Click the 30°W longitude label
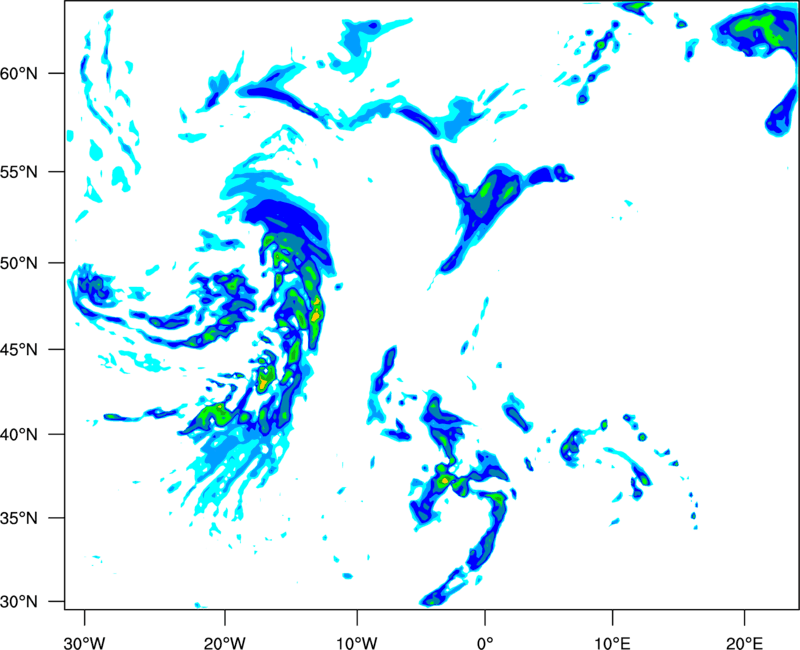 (x=84, y=643)
